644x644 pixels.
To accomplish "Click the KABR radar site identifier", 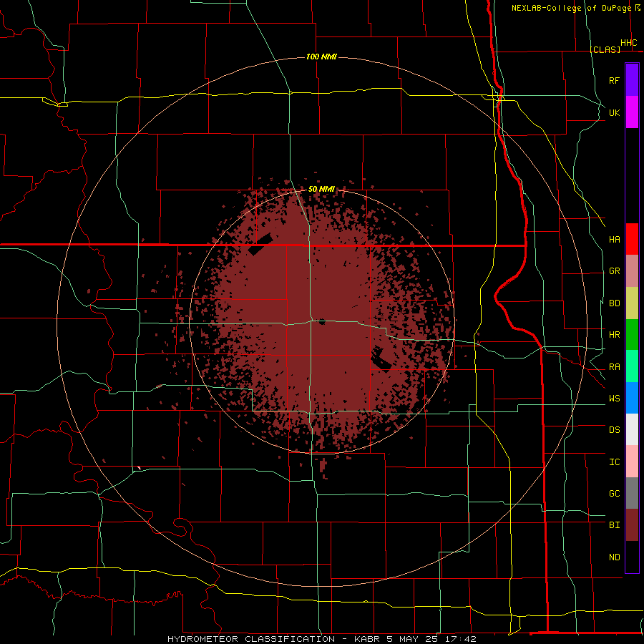I will coord(367,639).
